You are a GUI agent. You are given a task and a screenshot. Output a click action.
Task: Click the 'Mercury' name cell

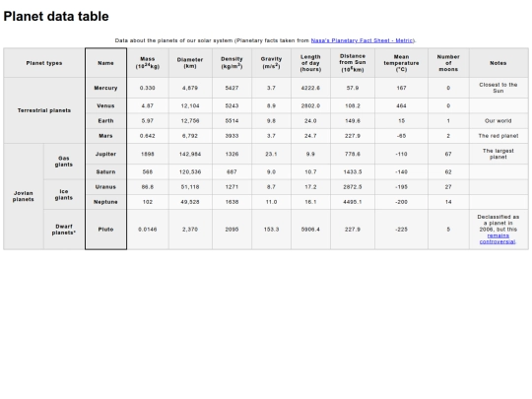click(105, 88)
